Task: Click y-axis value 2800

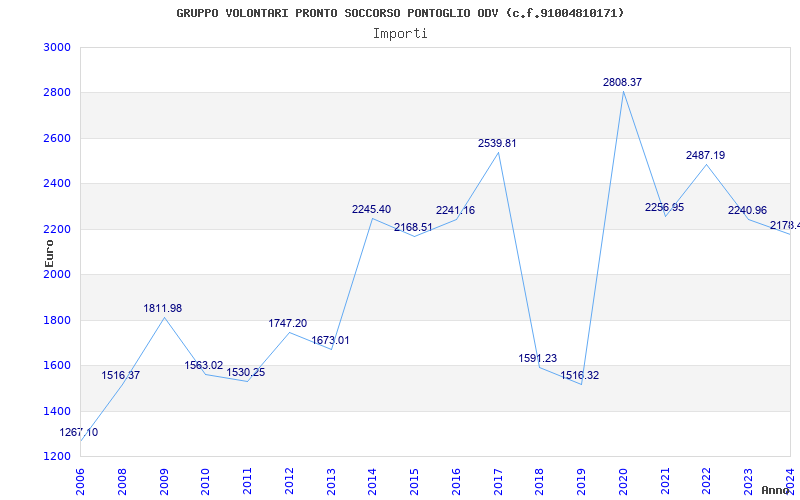Action: pyautogui.click(x=57, y=93)
